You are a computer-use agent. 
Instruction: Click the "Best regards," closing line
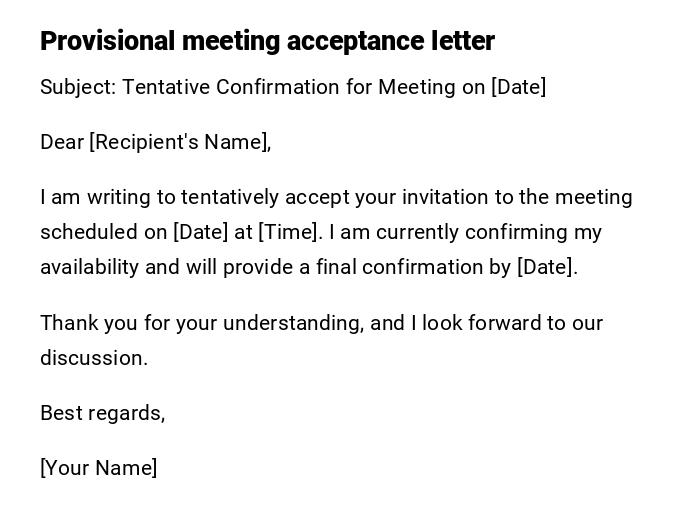coord(102,413)
